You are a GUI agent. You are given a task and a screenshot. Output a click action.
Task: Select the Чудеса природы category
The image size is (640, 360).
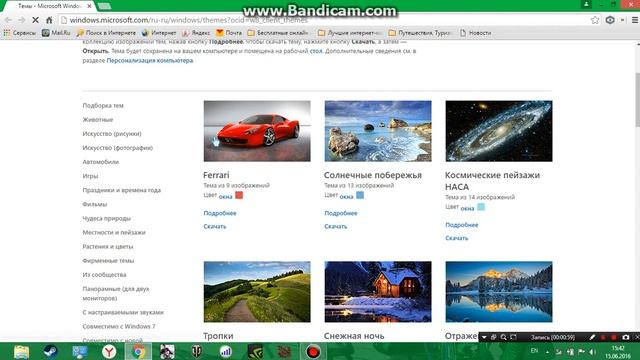107,218
